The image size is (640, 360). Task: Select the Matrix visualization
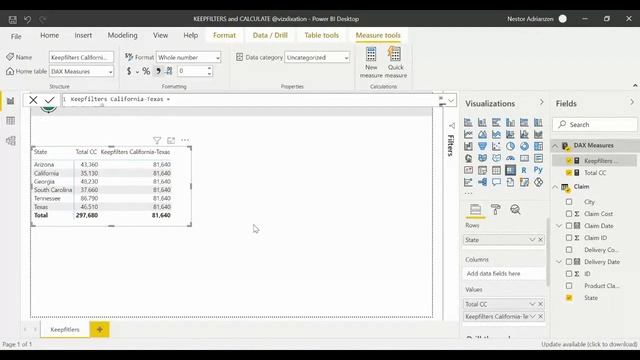(x=510, y=170)
